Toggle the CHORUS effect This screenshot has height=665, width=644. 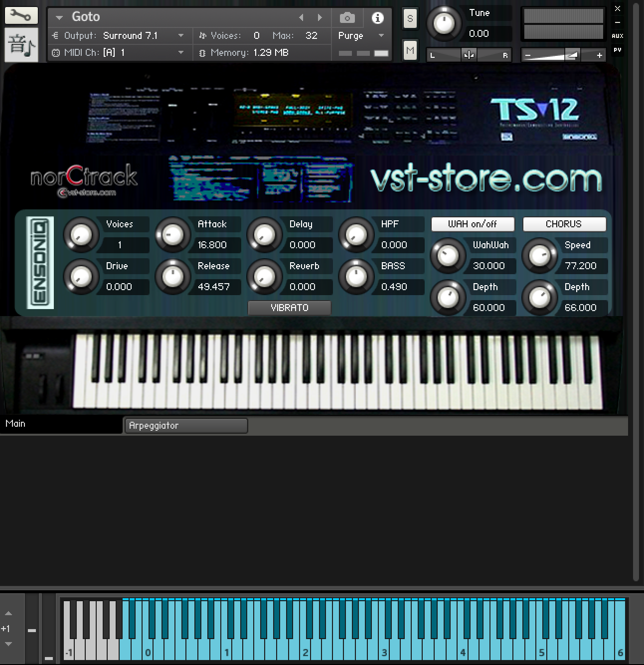point(564,224)
